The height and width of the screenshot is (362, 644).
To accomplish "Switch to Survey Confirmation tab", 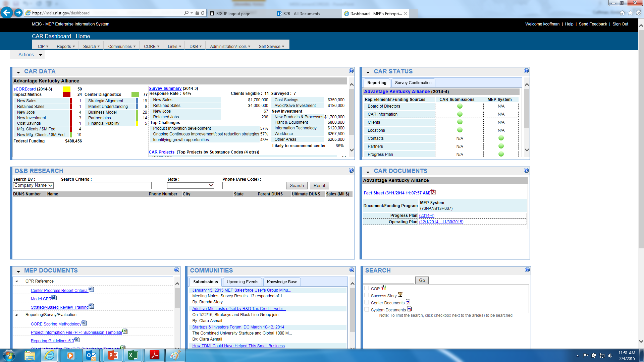I will 413,83.
